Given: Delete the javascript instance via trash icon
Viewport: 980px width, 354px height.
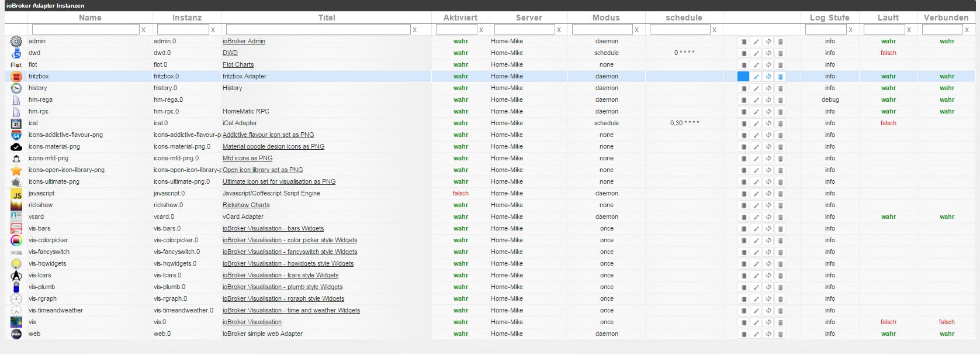Looking at the screenshot, I should (x=781, y=194).
